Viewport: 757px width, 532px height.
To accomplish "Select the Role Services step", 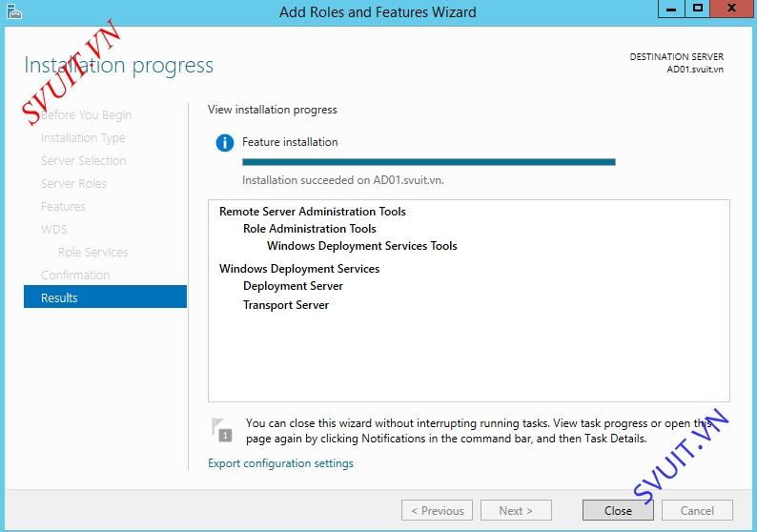I will click(x=92, y=252).
